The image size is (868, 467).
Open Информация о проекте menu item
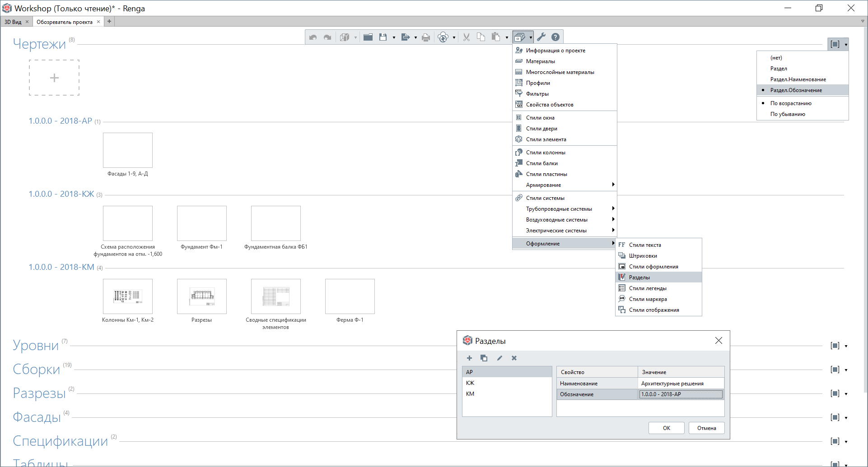[x=565, y=51]
